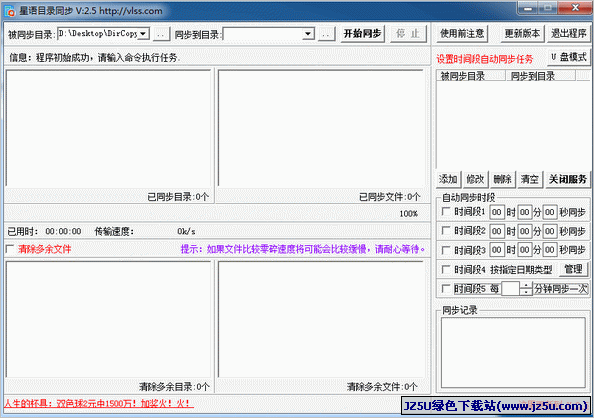Click the purple 提示 hint text

coord(303,249)
